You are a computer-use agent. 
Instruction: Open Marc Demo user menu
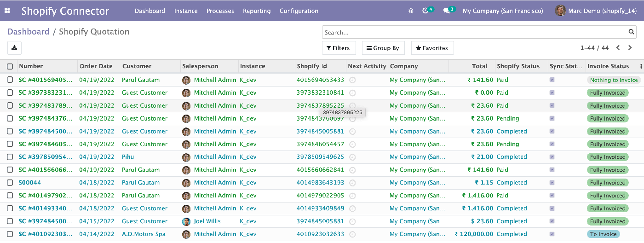click(597, 11)
